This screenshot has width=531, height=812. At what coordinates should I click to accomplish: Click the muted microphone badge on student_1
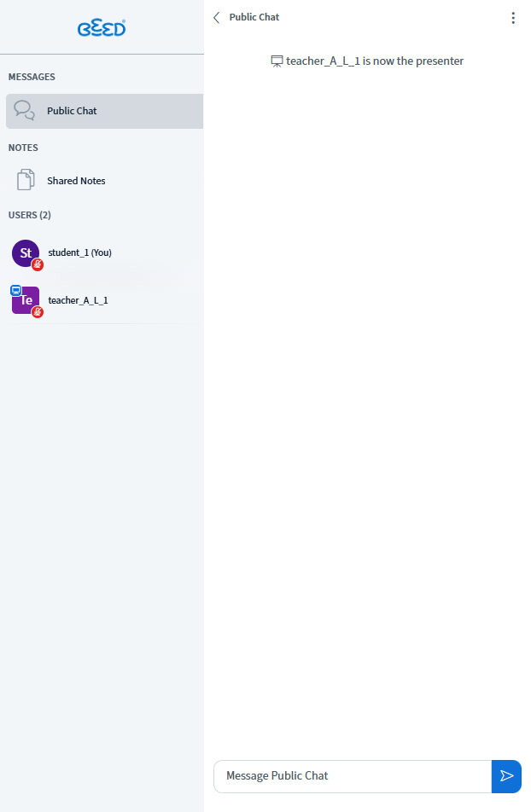[x=38, y=264]
